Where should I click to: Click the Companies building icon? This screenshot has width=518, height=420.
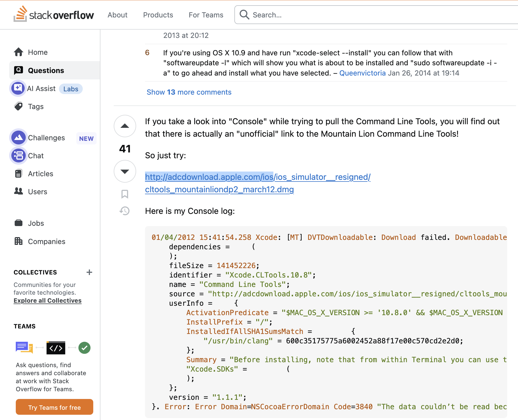pyautogui.click(x=19, y=241)
